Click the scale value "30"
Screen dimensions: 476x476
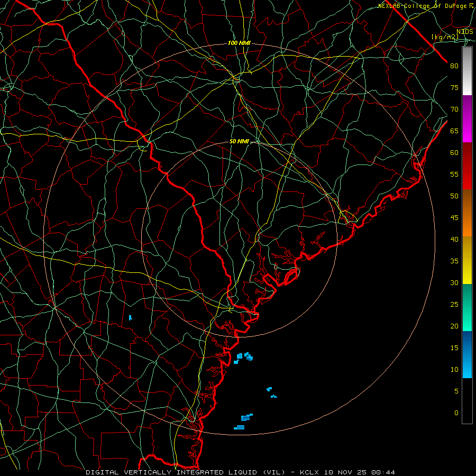pyautogui.click(x=454, y=282)
